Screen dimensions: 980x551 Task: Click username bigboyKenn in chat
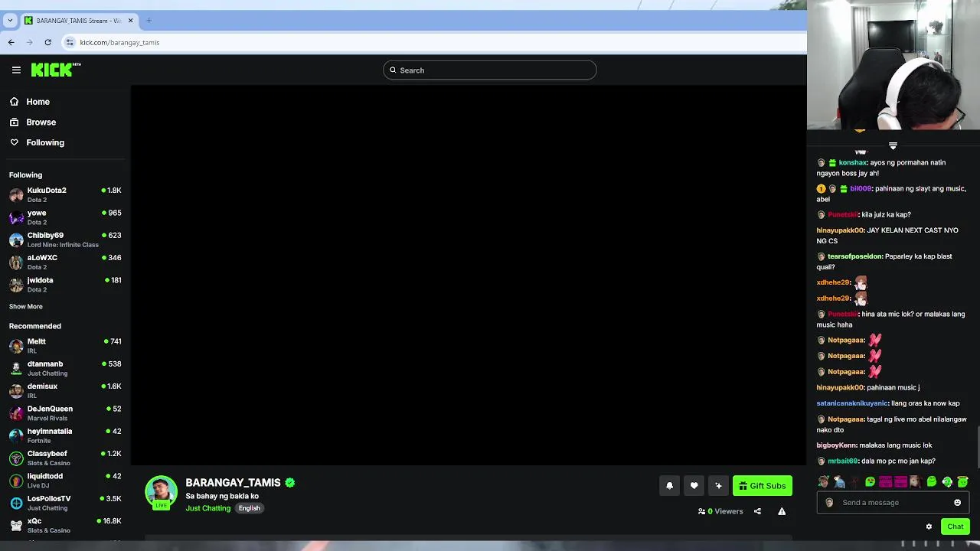pos(836,445)
